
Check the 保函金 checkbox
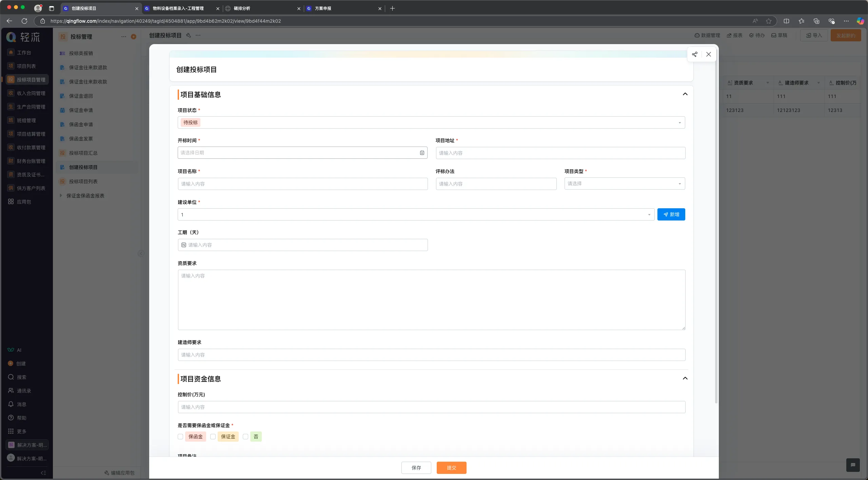click(x=180, y=437)
